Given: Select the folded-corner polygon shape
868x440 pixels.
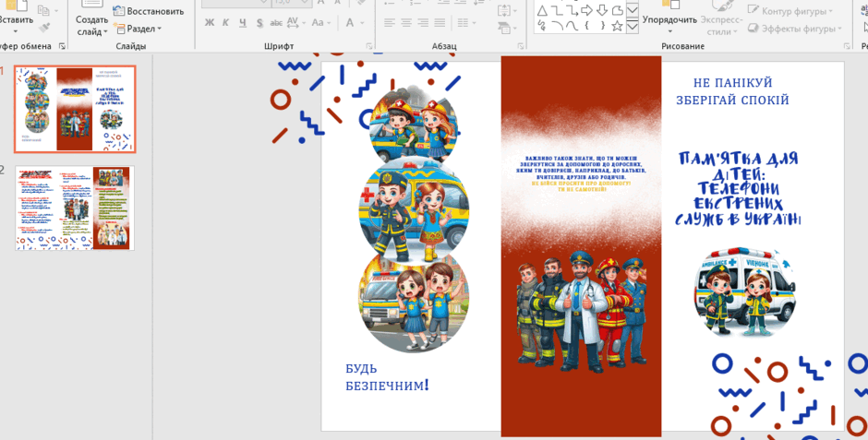Looking at the screenshot, I should tap(617, 10).
